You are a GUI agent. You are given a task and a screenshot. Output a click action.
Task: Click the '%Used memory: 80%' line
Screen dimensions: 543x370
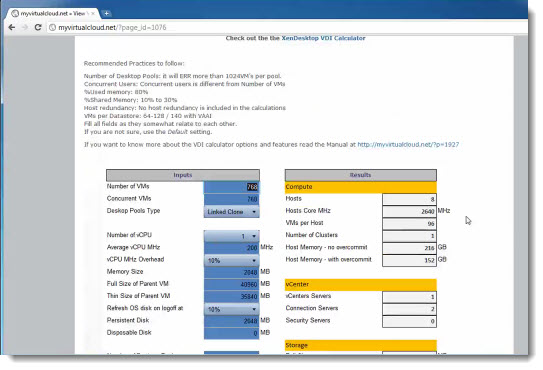pos(116,92)
